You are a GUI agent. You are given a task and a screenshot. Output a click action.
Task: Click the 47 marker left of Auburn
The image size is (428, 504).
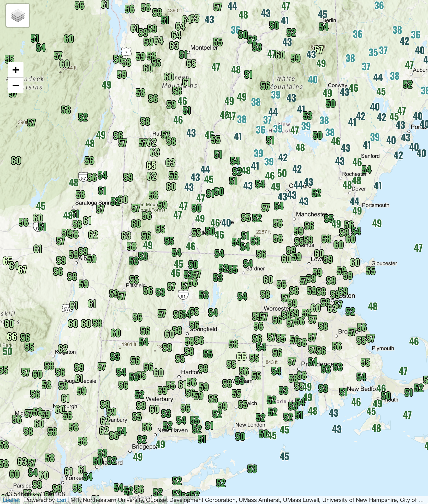point(409,65)
